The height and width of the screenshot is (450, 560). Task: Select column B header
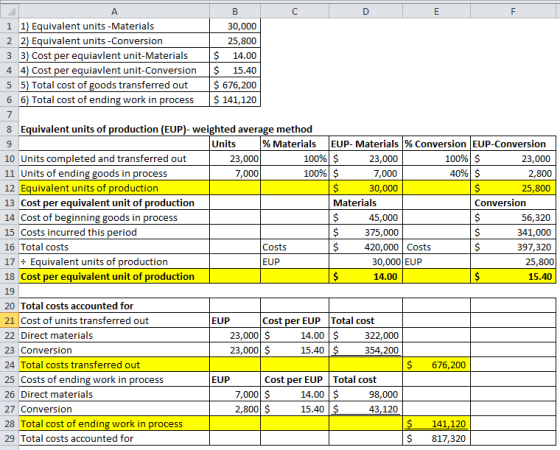235,11
